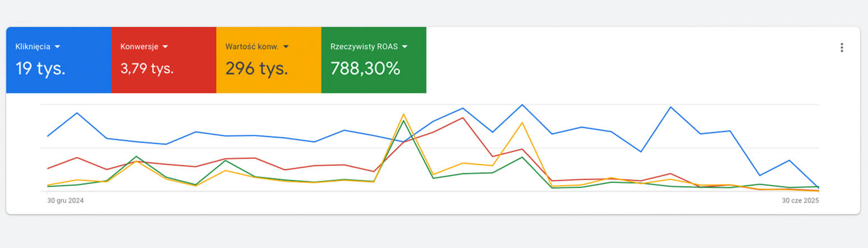Click the Kliknięcia metric label
Viewport: 868px width, 248px height.
click(x=33, y=47)
